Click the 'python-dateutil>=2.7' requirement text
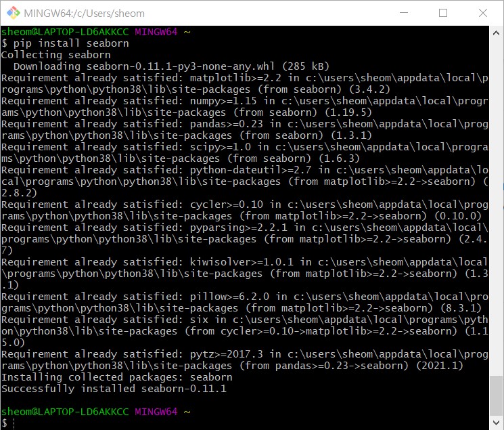 click(251, 170)
